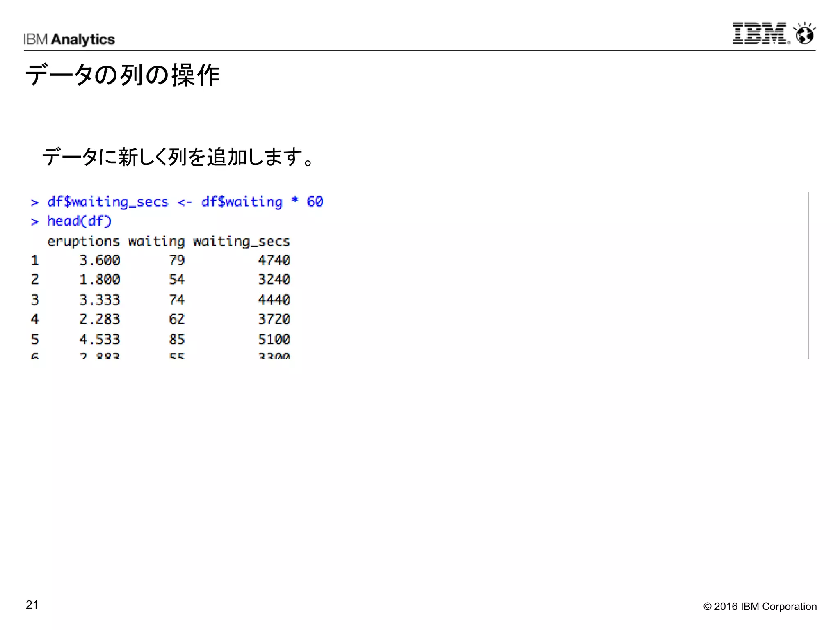
Task: Click the waiting_secs value 5100
Action: (x=274, y=339)
